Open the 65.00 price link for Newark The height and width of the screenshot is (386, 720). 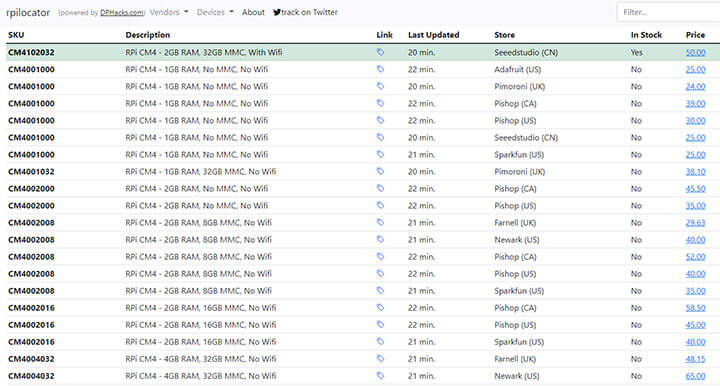pyautogui.click(x=695, y=376)
